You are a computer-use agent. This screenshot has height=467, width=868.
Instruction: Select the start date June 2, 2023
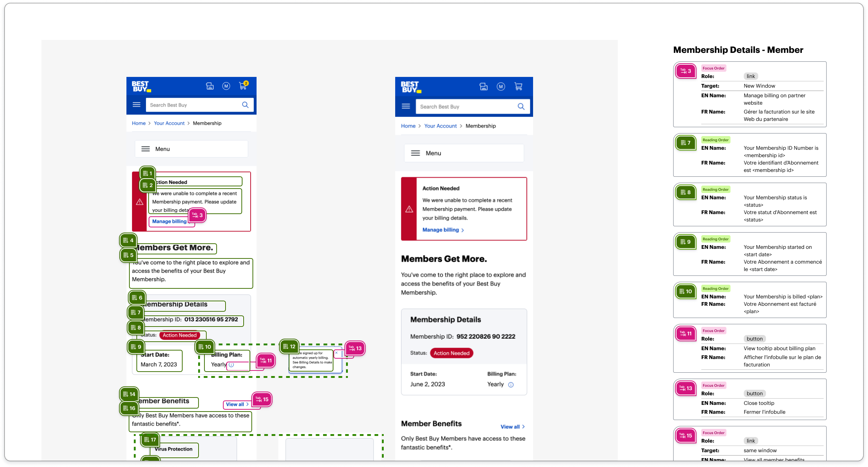427,385
